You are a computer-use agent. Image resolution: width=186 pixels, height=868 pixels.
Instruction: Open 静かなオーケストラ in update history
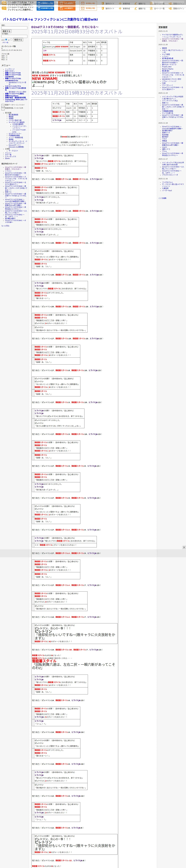pos(169,65)
